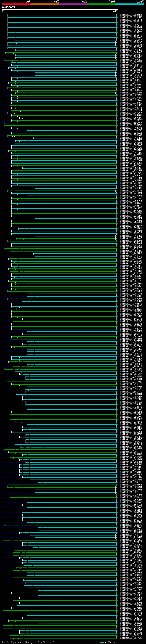The image size is (146, 644).
Task: Select the UniRef100_O22496 hit label
Action: (131, 93)
